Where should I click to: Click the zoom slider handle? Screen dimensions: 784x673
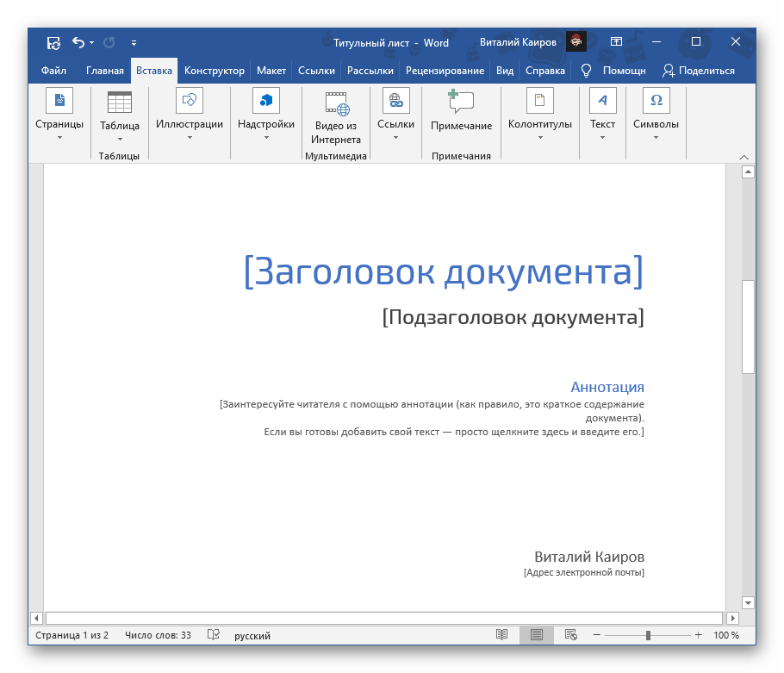[648, 635]
